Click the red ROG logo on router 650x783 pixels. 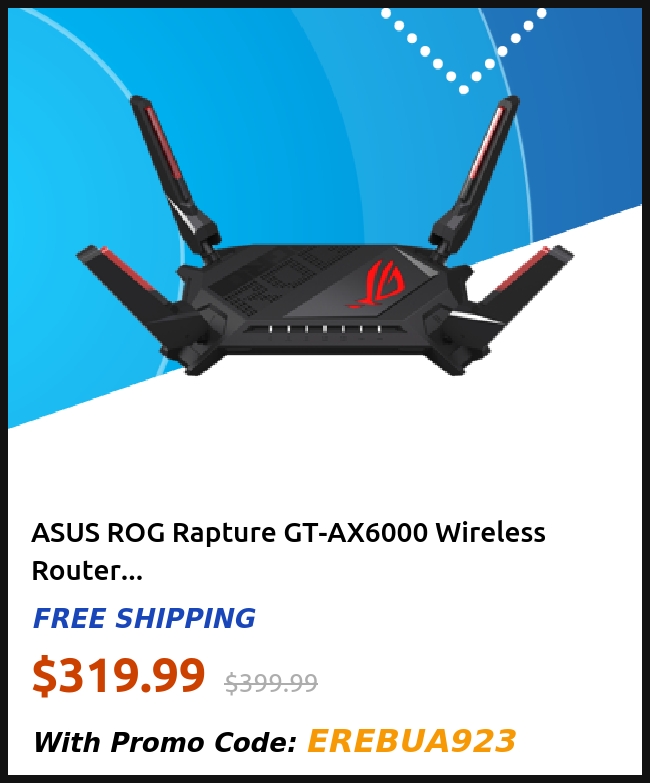coord(378,283)
